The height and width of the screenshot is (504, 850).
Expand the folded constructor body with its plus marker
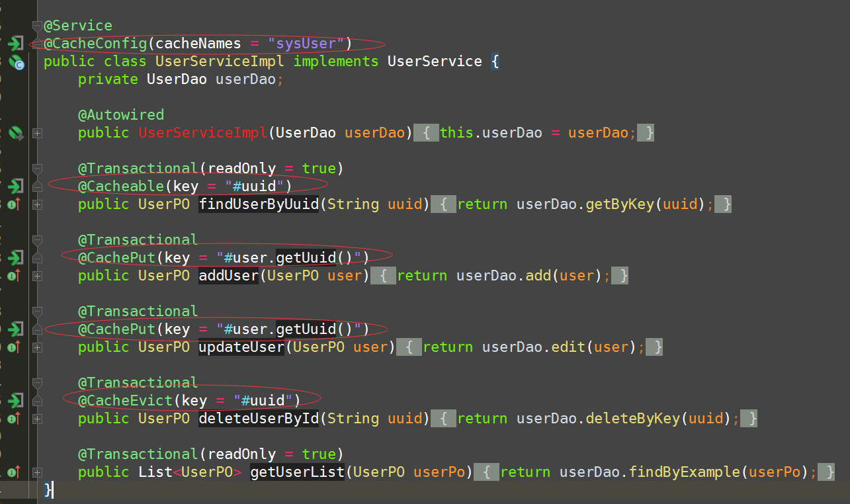click(x=37, y=132)
